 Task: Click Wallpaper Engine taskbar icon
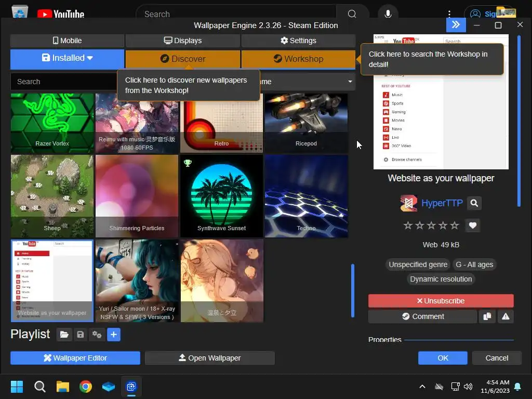131,387
